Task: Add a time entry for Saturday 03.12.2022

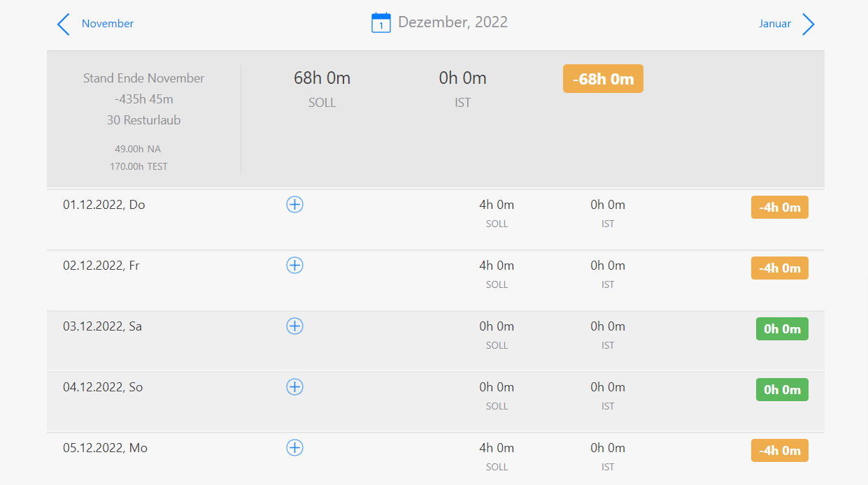Action: 295,326
